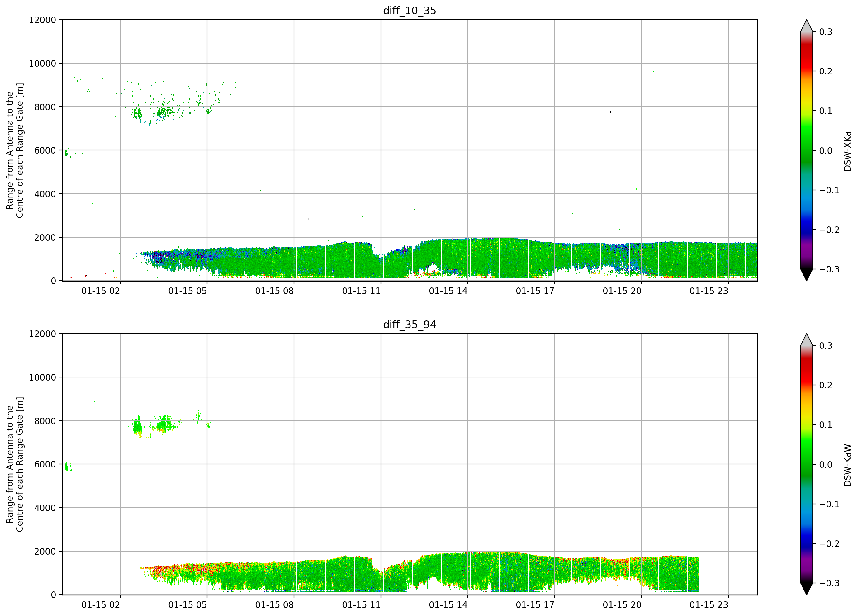Click the '01-15 17' tick under diff_10_35

coord(535,291)
